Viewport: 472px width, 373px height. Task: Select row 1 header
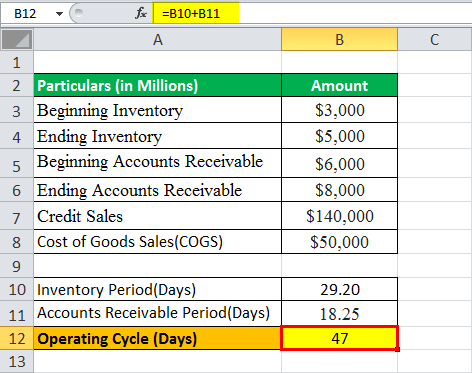17,62
